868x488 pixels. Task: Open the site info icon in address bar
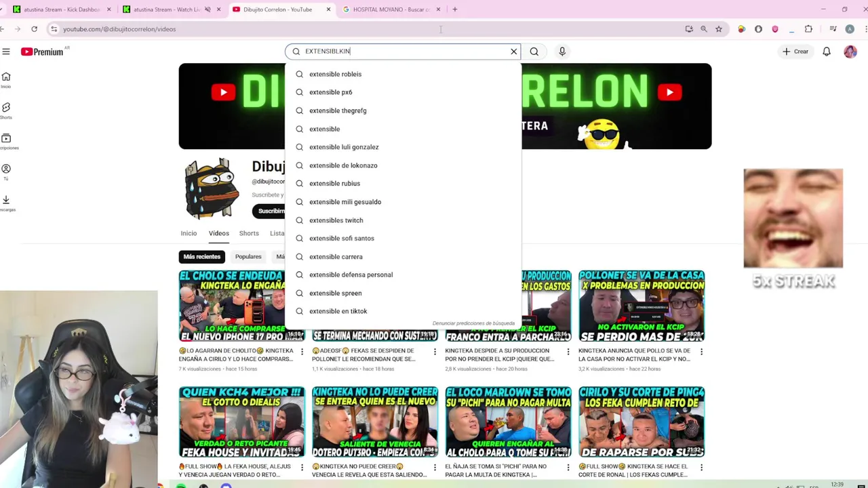(54, 29)
